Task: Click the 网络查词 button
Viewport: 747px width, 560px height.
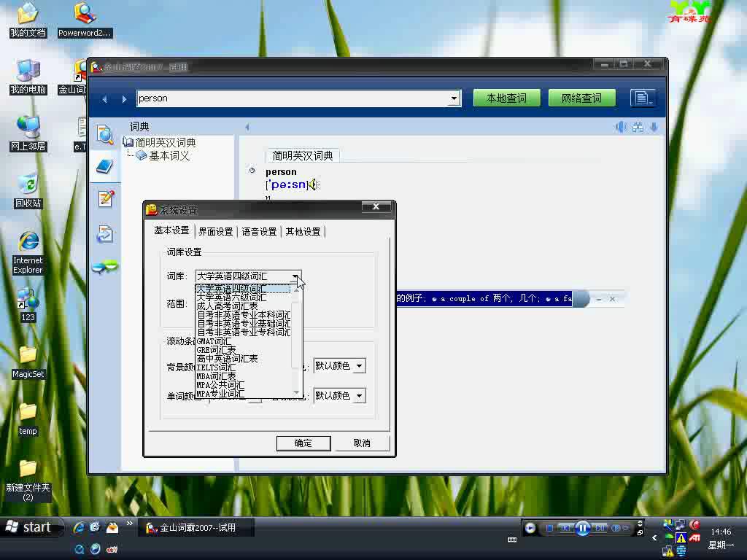Action: [581, 98]
